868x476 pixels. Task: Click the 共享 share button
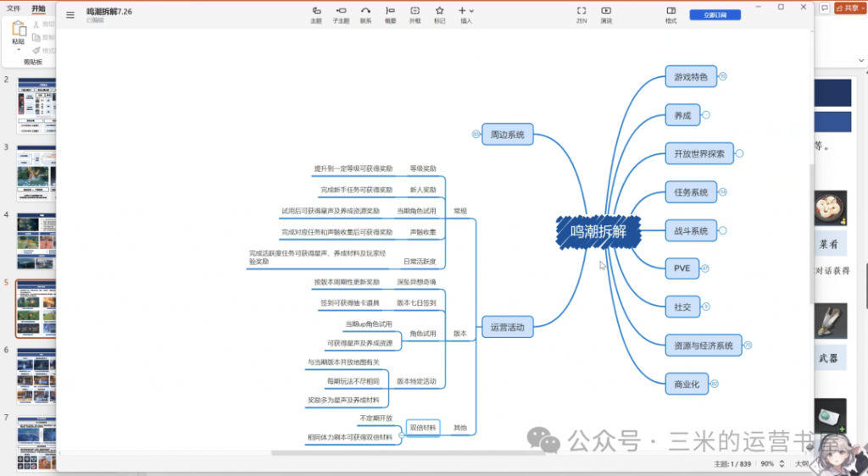[x=850, y=8]
